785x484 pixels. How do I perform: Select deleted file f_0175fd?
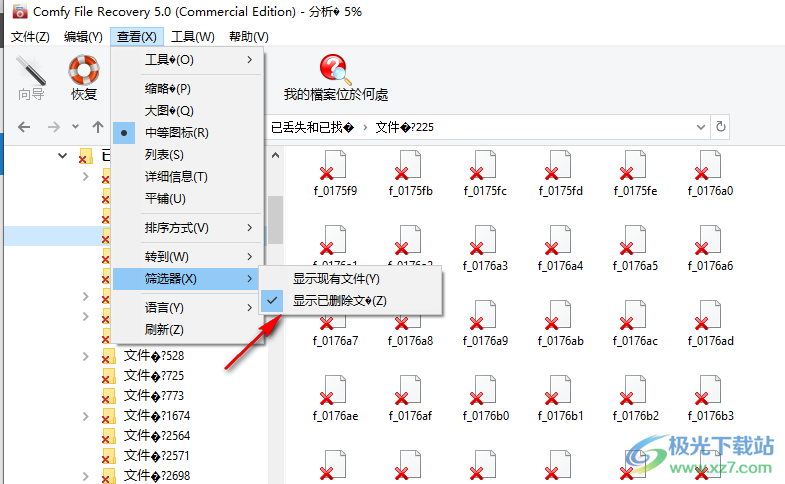point(560,173)
